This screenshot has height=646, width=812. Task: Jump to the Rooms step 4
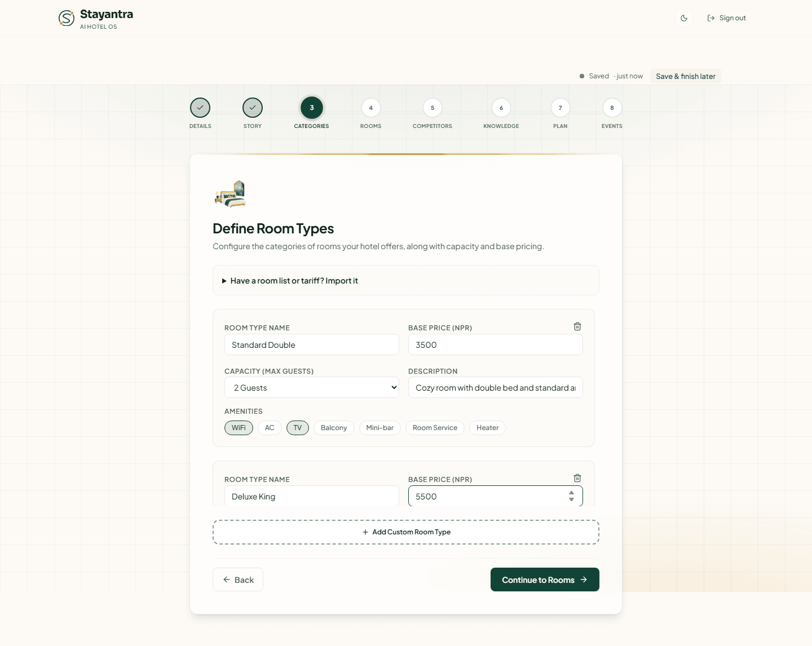click(370, 108)
